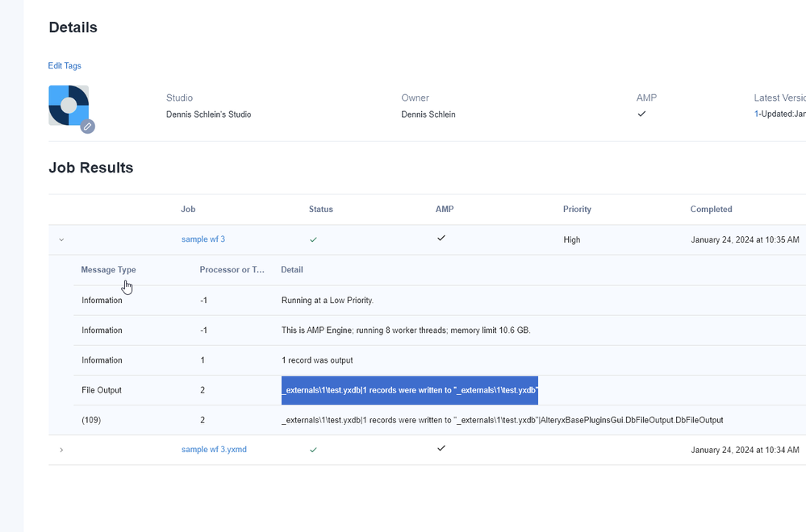Click the owner name 'Dennis Schlein'

428,114
